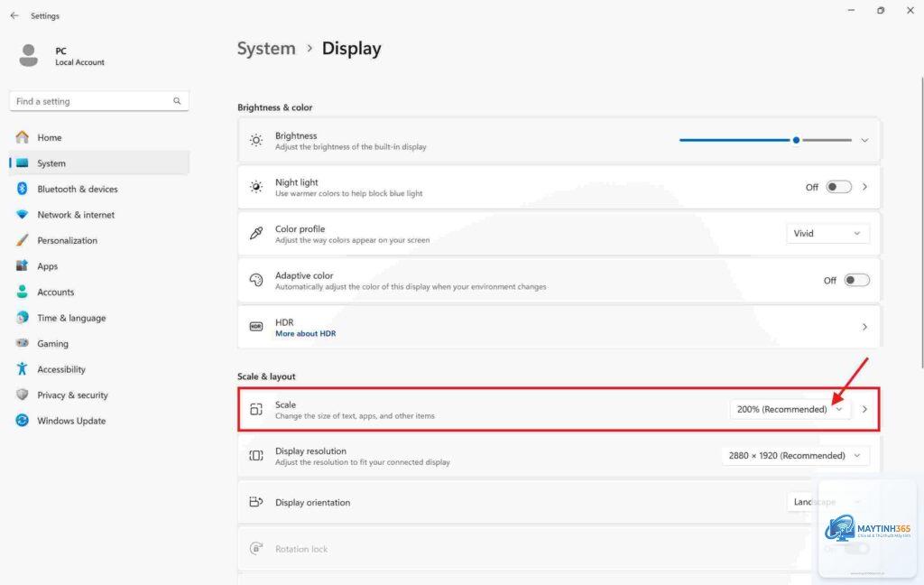Restore down the Settings window

[881, 10]
